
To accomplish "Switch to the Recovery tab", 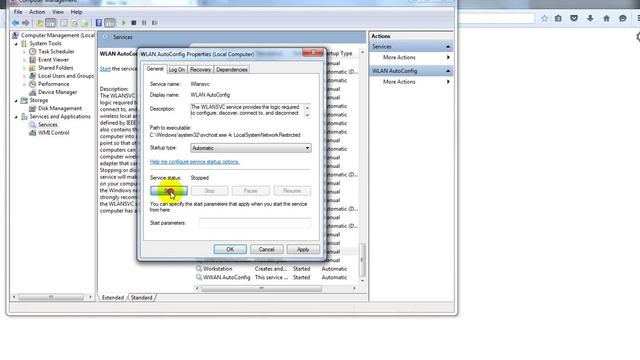I will [x=200, y=70].
